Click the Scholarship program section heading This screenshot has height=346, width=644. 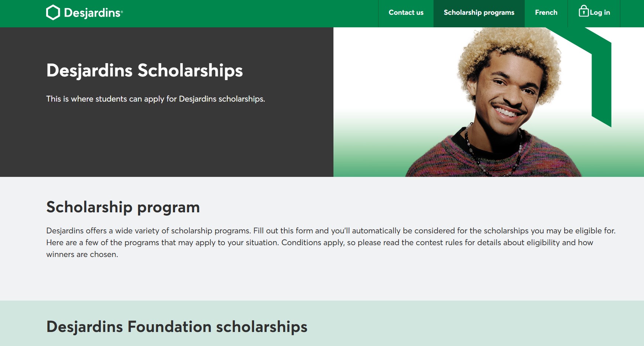tap(123, 207)
